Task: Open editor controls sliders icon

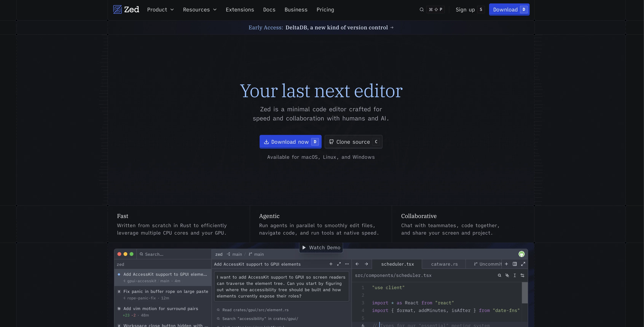Action: click(x=522, y=275)
